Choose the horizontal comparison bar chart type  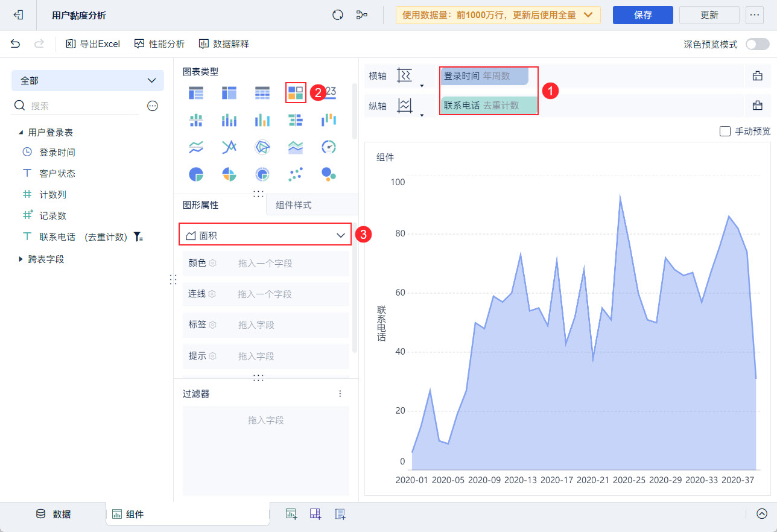tap(296, 120)
